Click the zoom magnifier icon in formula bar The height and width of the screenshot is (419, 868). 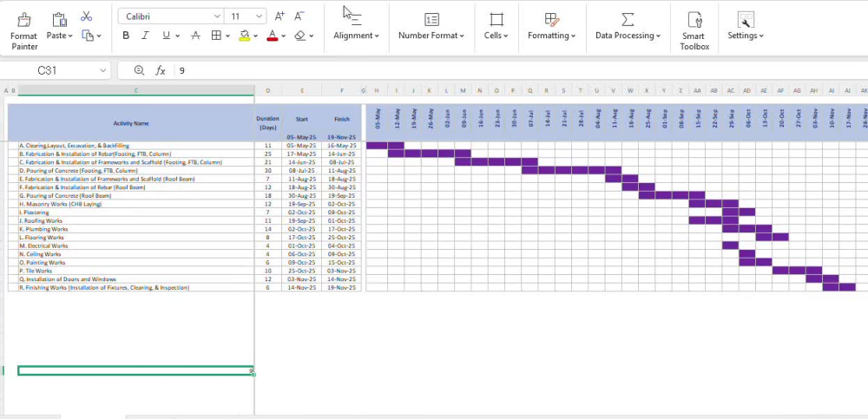[140, 70]
